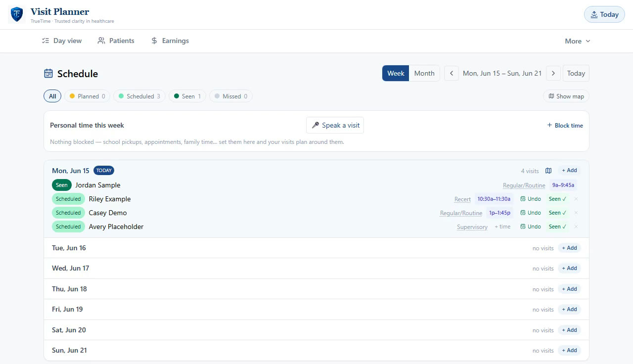The image size is (633, 364).
Task: Open the Patients tab
Action: (x=116, y=41)
